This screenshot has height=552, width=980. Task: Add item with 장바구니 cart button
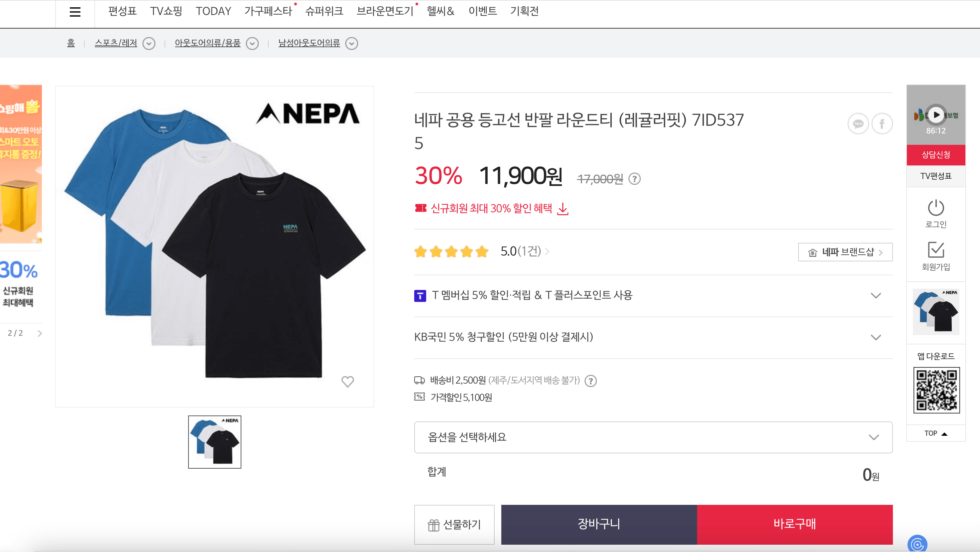(x=598, y=524)
